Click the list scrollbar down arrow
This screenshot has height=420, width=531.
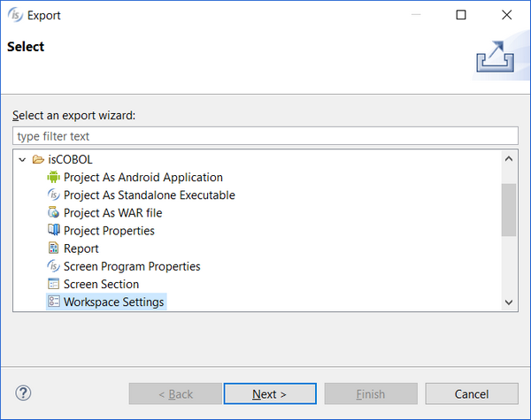pyautogui.click(x=509, y=302)
